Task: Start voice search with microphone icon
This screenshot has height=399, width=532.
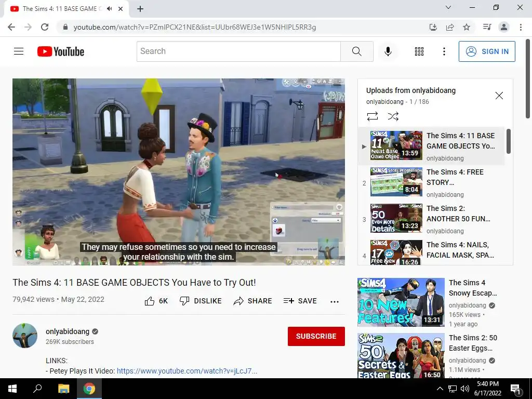Action: pyautogui.click(x=388, y=51)
